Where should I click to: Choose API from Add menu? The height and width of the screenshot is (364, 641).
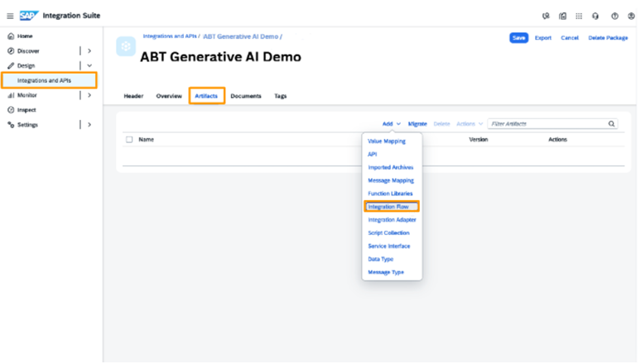point(373,155)
